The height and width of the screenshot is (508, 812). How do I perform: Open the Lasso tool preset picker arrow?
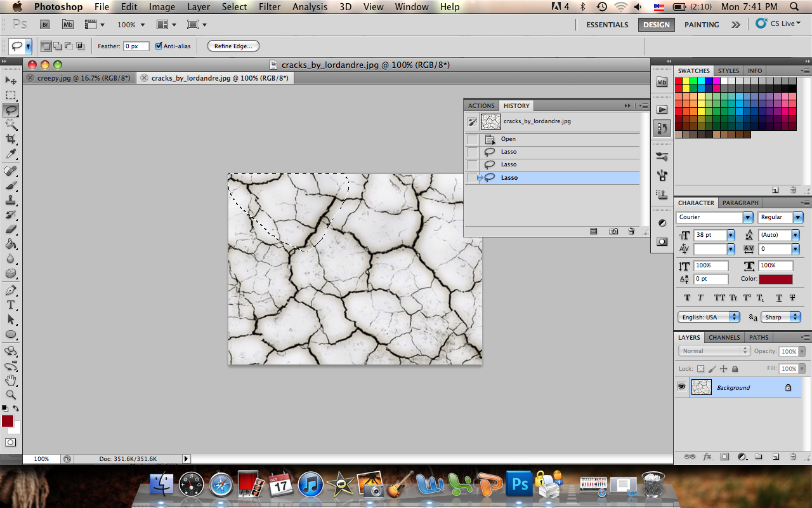[x=29, y=46]
